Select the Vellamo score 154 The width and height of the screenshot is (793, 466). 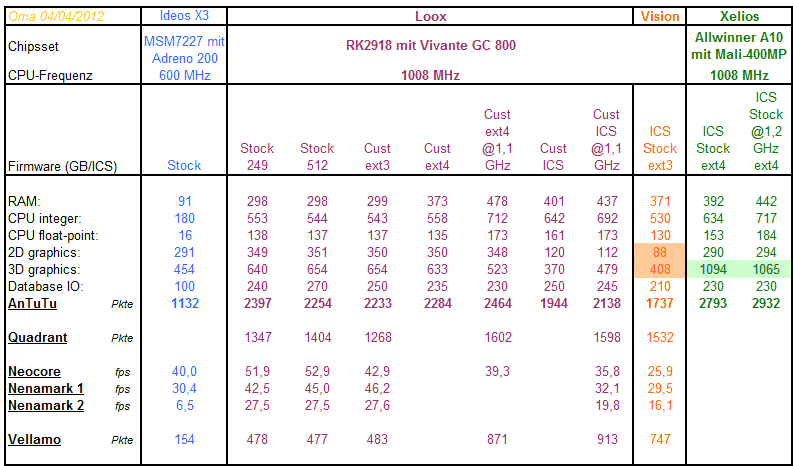pyautogui.click(x=185, y=439)
